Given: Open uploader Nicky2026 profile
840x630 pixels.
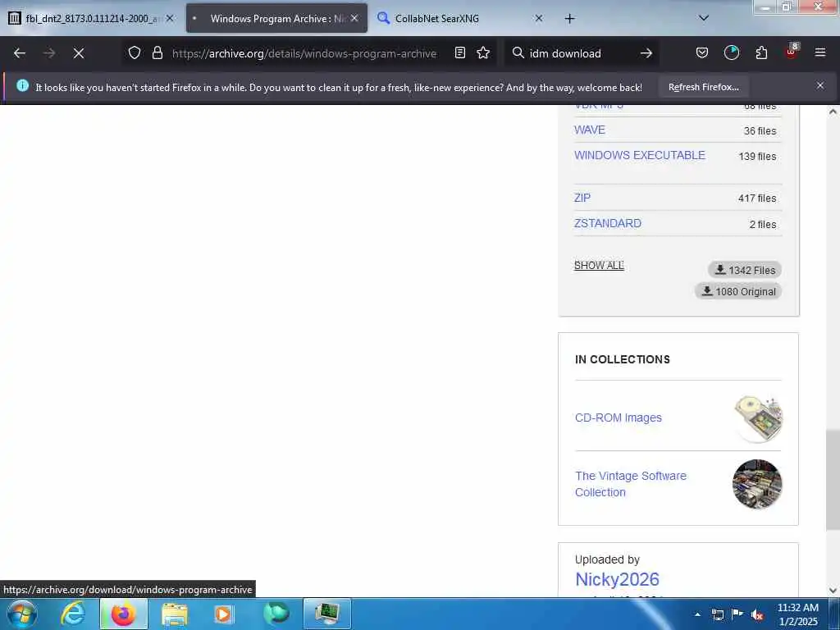Looking at the screenshot, I should point(617,579).
